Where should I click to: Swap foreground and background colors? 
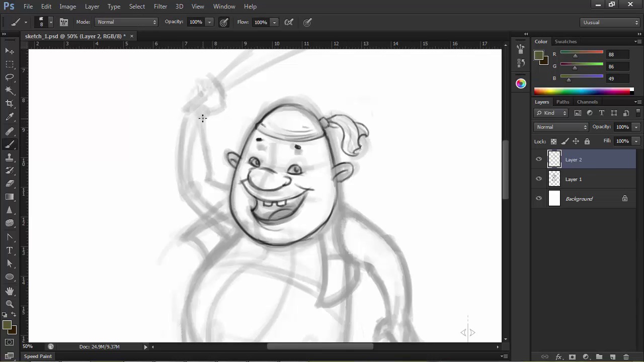point(14,315)
